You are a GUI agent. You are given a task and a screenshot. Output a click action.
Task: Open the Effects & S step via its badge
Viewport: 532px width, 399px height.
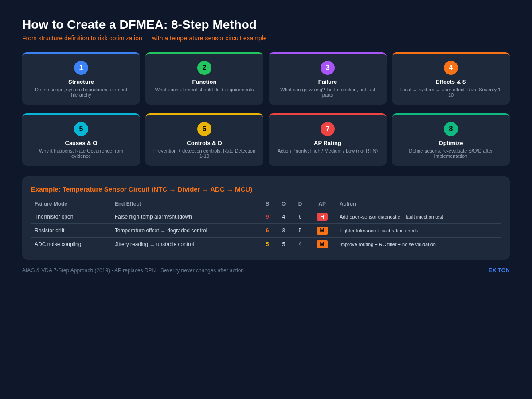coord(450,67)
